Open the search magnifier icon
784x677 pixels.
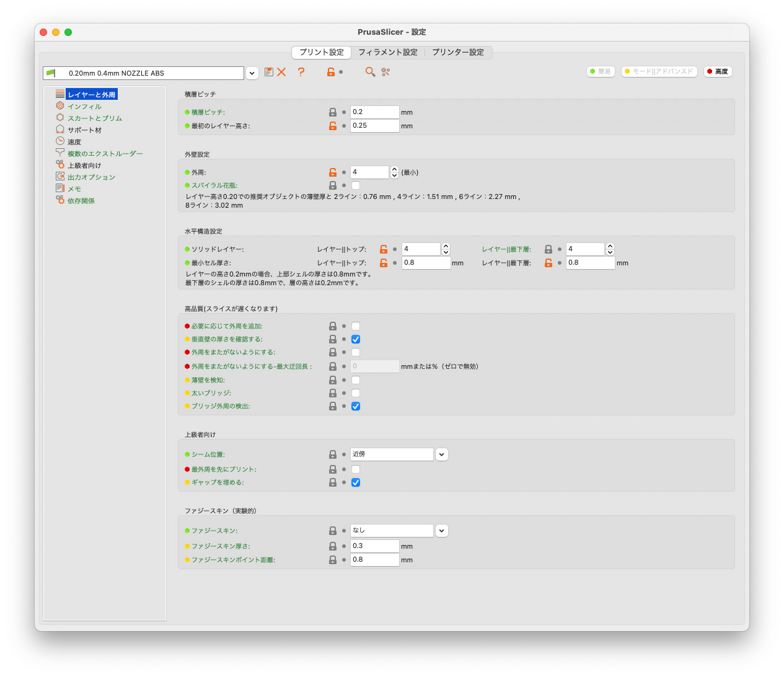[370, 72]
